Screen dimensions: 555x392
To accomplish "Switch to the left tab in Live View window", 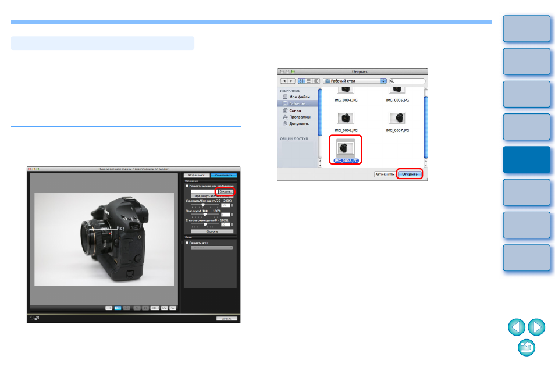I will coord(197,176).
